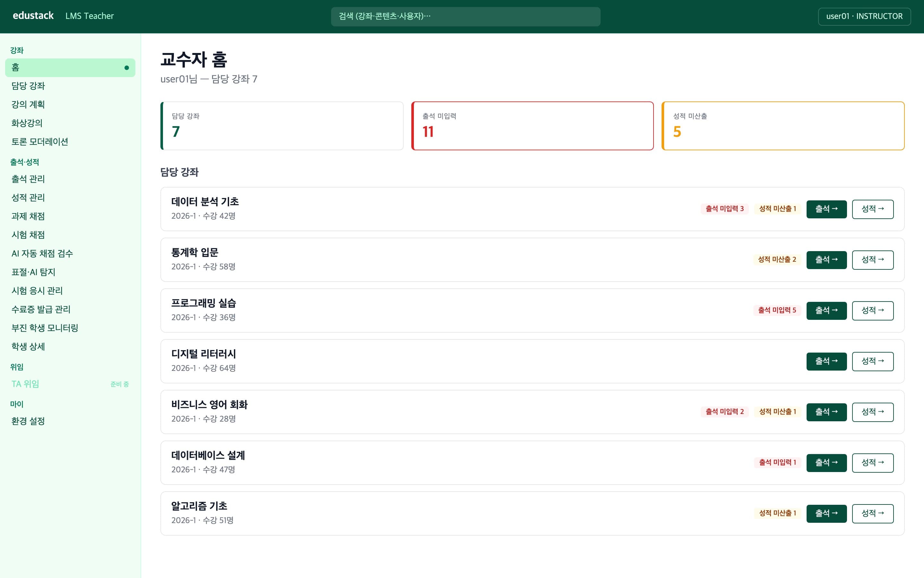The height and width of the screenshot is (578, 924).
Task: Open 출석 for 통계학 입문
Action: point(826,260)
